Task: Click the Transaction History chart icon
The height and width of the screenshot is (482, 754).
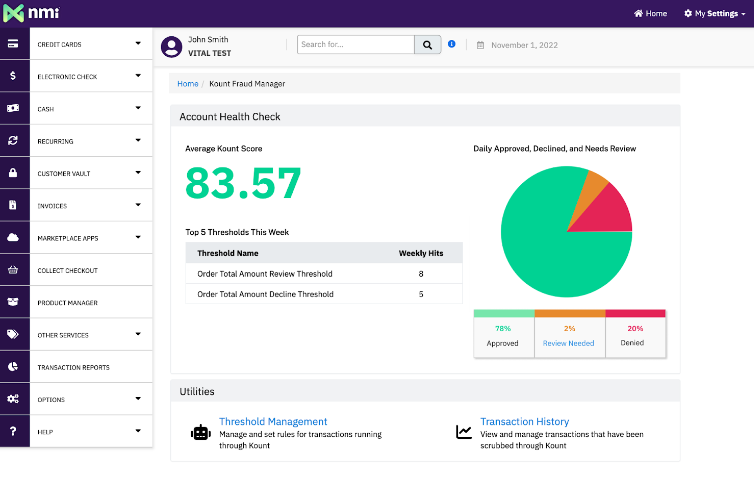Action: click(464, 431)
